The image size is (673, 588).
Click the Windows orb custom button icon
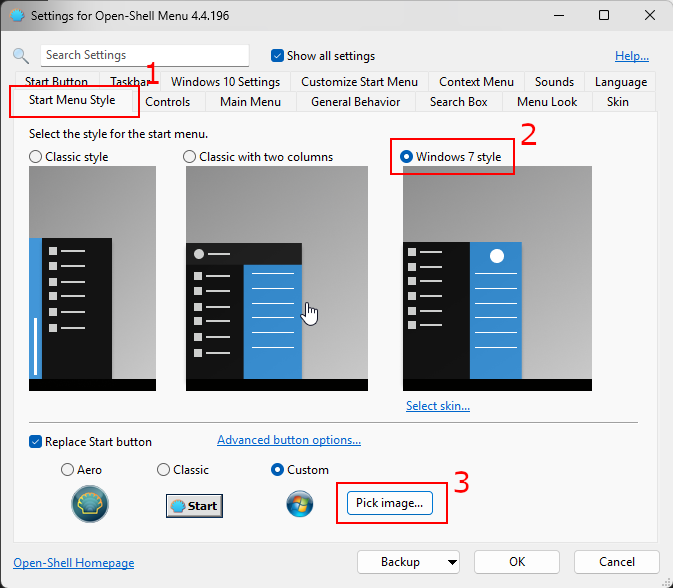click(299, 505)
